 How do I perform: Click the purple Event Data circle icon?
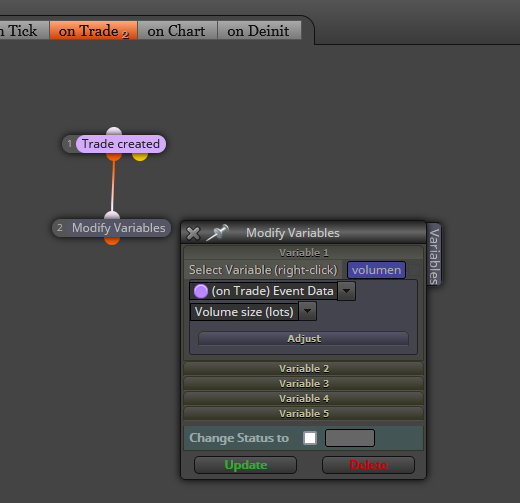point(201,291)
